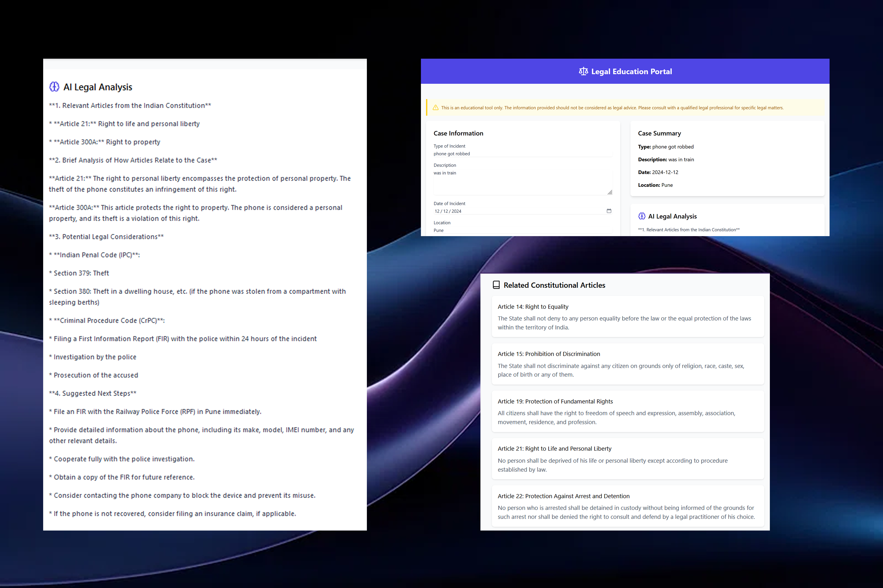Select the Article 21 Right to Life card

[627, 459]
